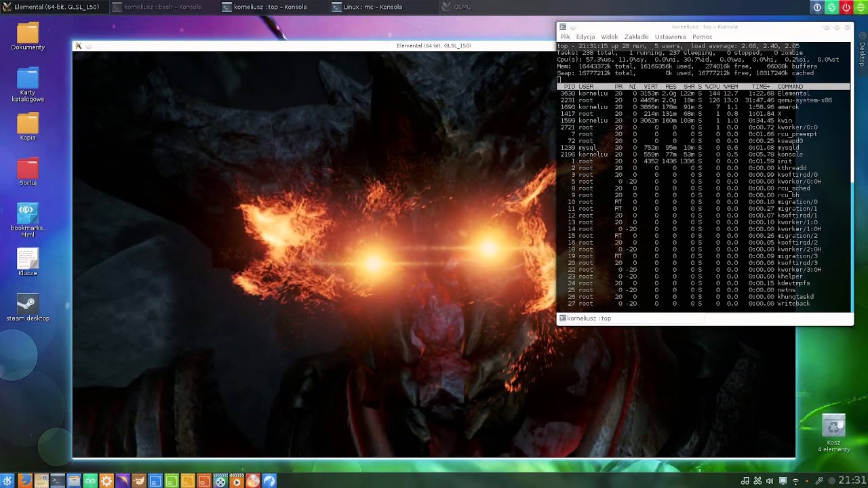Open the Klucze desktop file

point(28,262)
